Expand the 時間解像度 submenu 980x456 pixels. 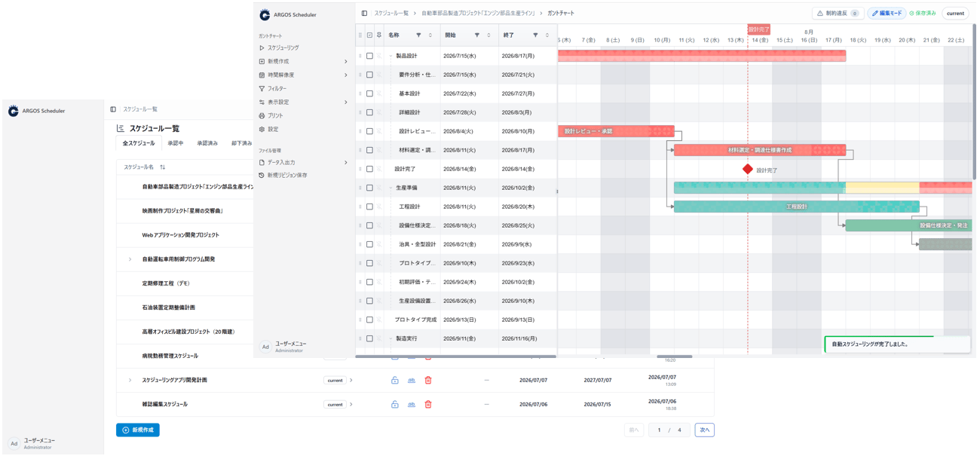[x=346, y=75]
